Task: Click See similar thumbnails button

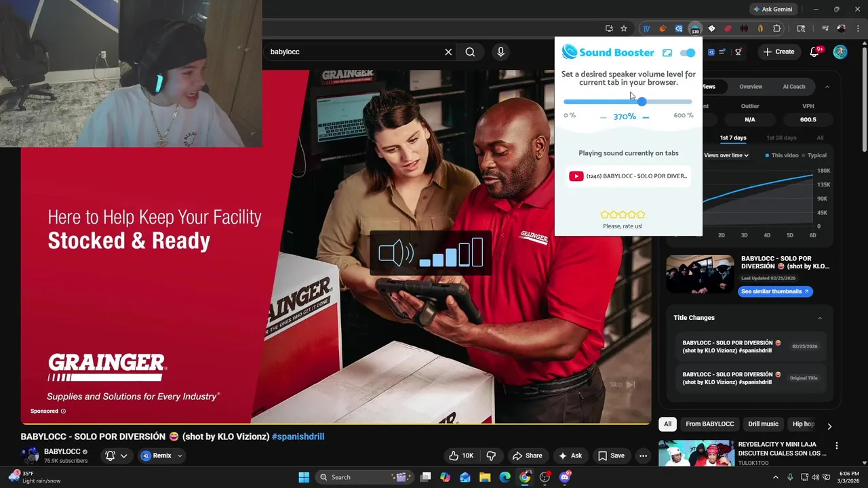Action: 775,291
